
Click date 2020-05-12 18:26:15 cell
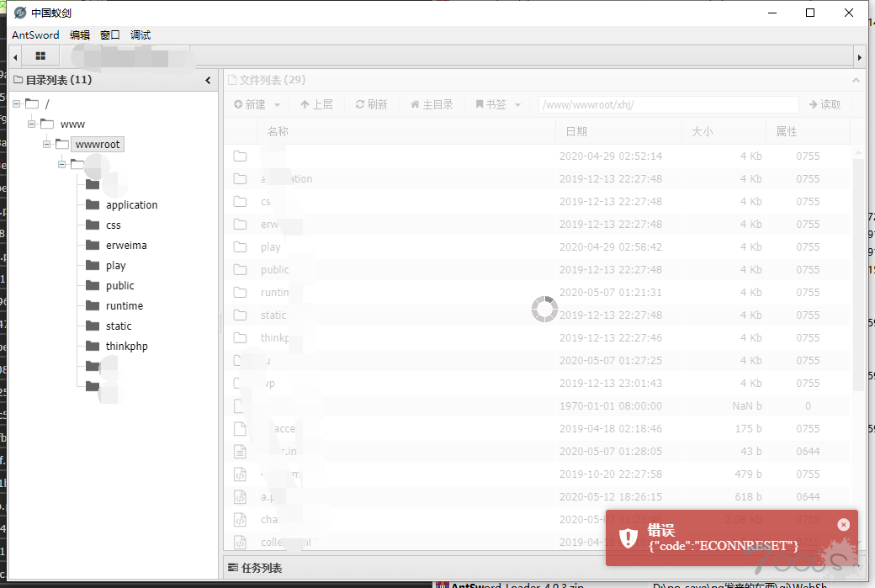point(611,496)
